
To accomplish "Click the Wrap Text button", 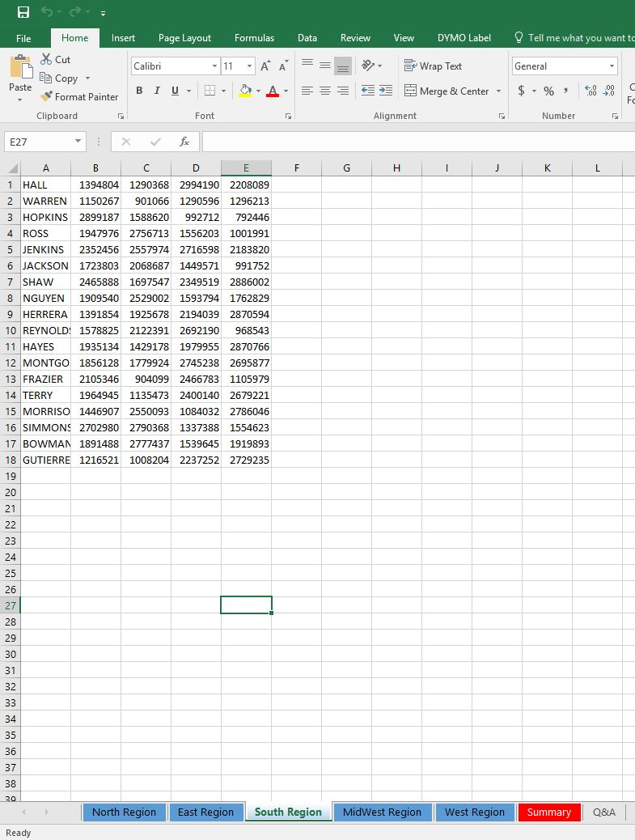I will (433, 66).
